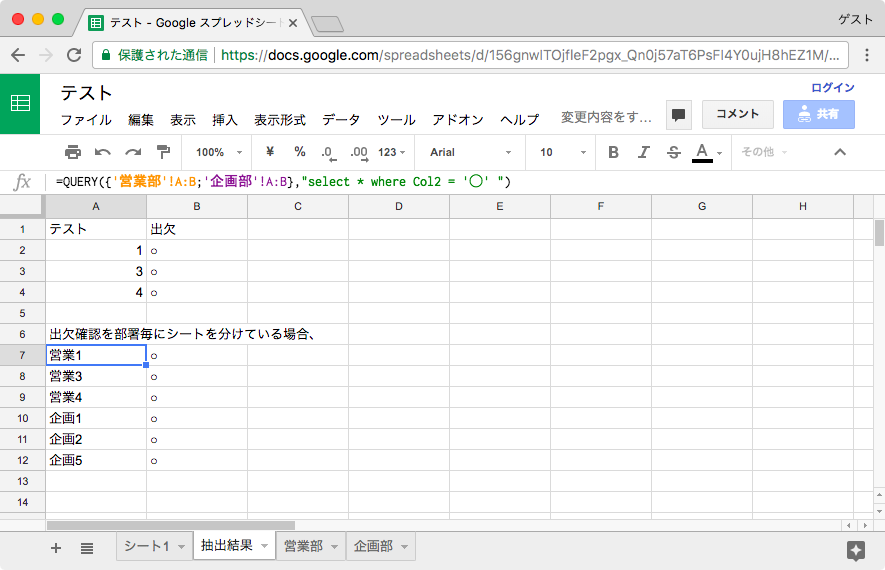Toggle strikethrough formatting

(x=673, y=152)
